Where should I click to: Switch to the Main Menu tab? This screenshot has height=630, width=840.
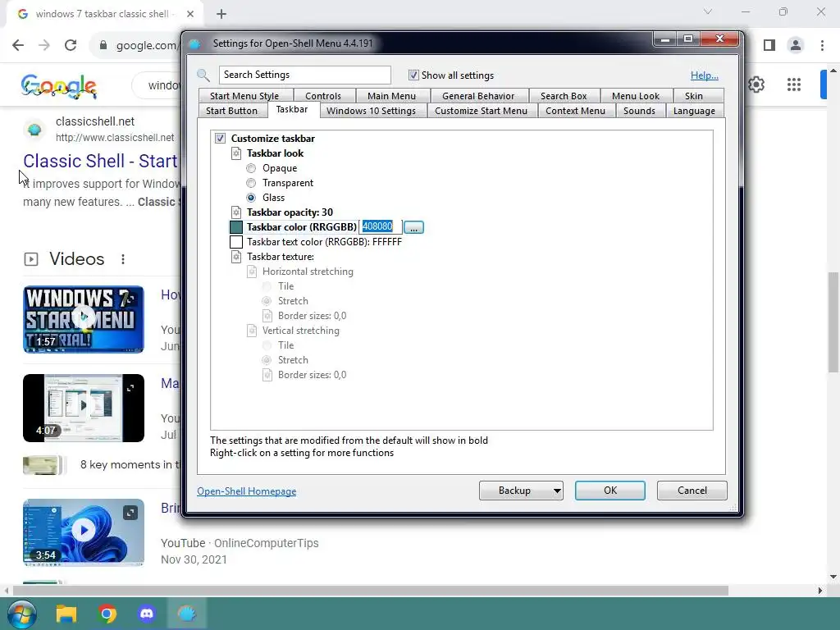(391, 96)
